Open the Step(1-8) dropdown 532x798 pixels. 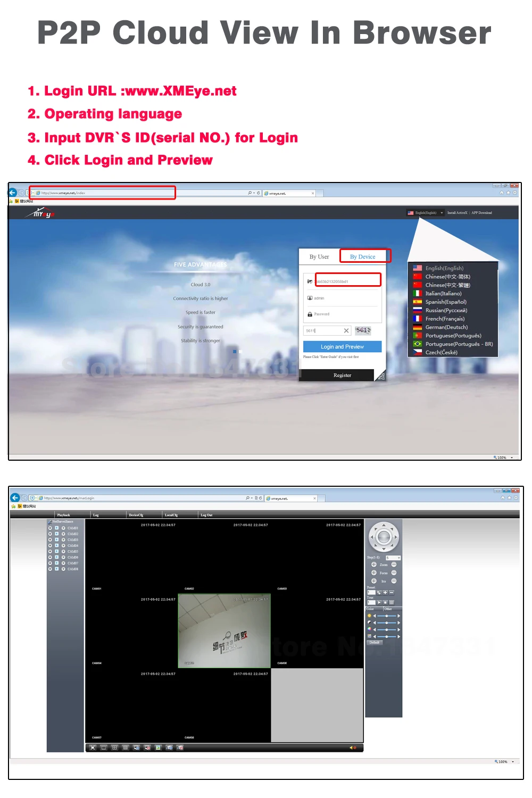tap(393, 558)
